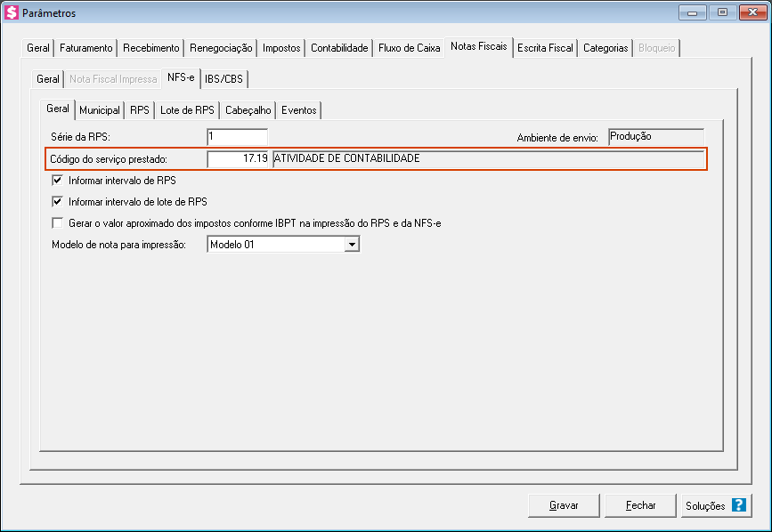Viewport: 772px width, 532px height.
Task: Open the Lote de RPS tab
Action: 187,110
